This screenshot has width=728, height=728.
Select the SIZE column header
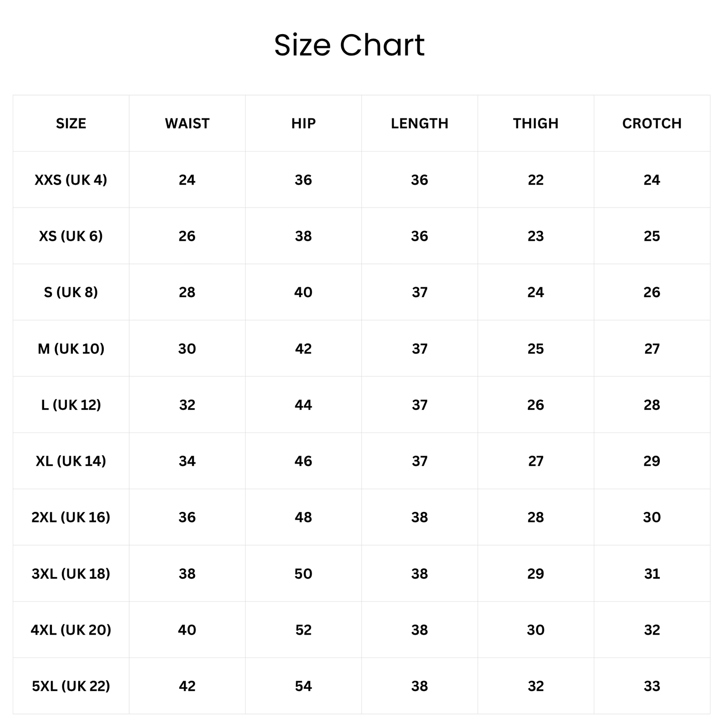click(71, 123)
